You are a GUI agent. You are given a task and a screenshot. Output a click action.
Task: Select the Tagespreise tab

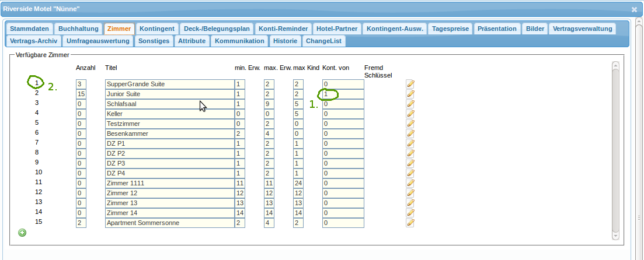coord(450,29)
